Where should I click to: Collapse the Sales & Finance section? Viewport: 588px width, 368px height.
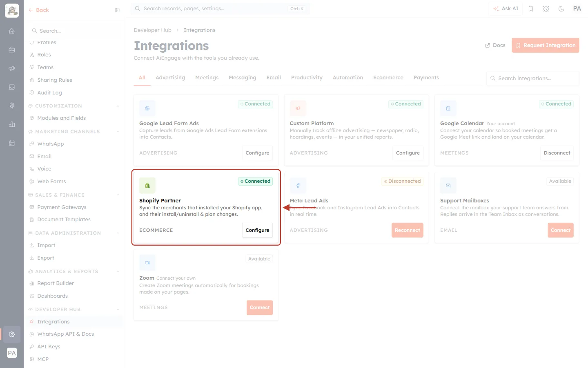(118, 195)
